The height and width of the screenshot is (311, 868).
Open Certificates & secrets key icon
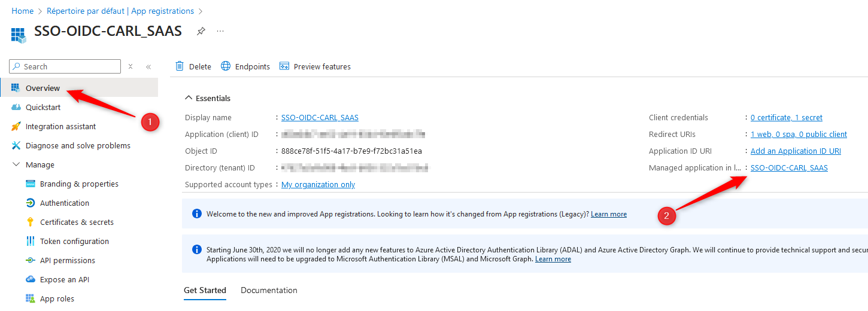pos(30,222)
